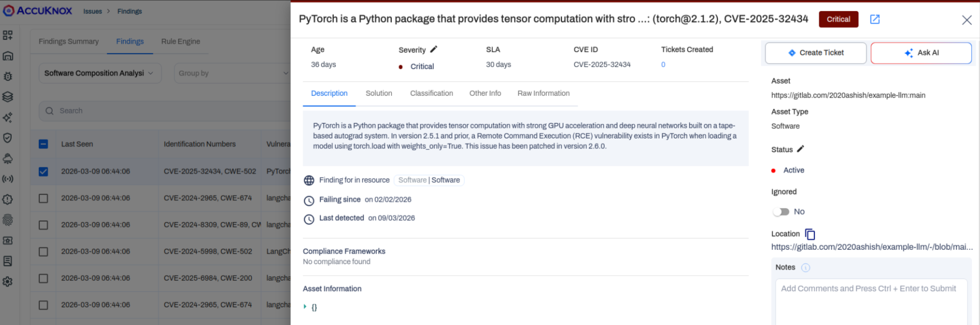Open the Group by dropdown
The height and width of the screenshot is (325, 980).
coord(233,73)
